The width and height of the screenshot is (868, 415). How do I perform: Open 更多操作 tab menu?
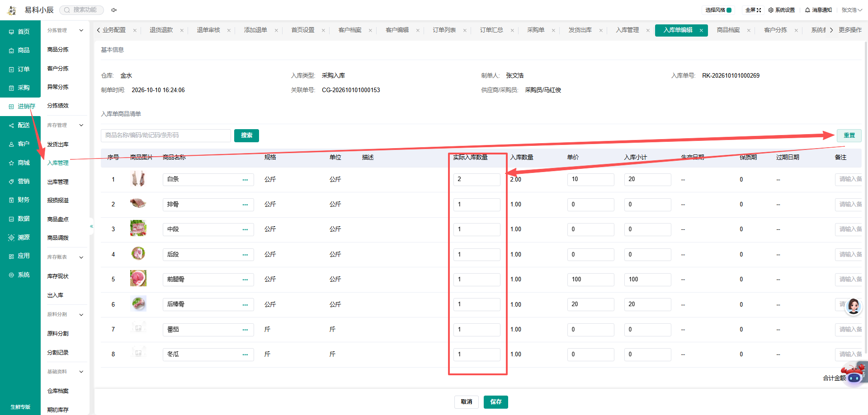(850, 30)
